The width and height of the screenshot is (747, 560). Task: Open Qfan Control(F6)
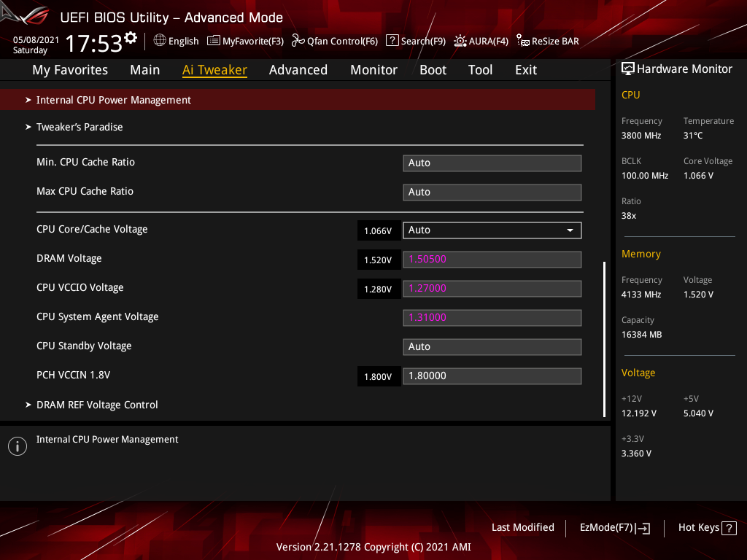[342, 42]
